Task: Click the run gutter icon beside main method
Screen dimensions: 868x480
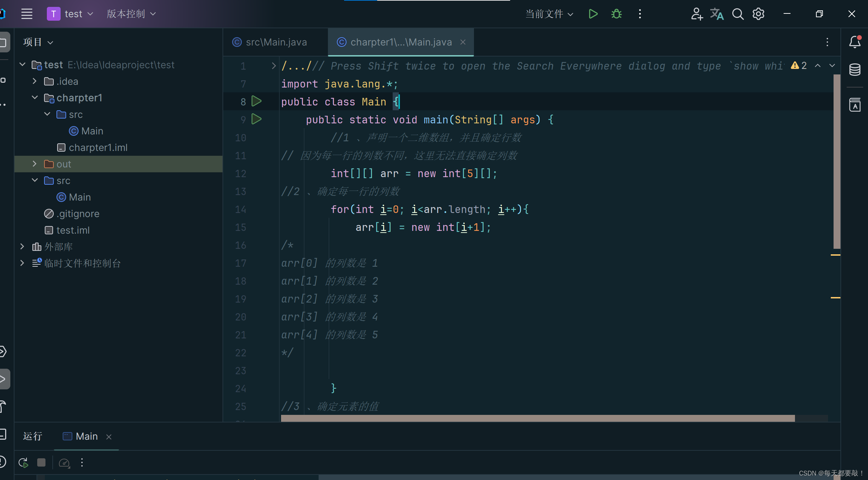Action: tap(256, 119)
